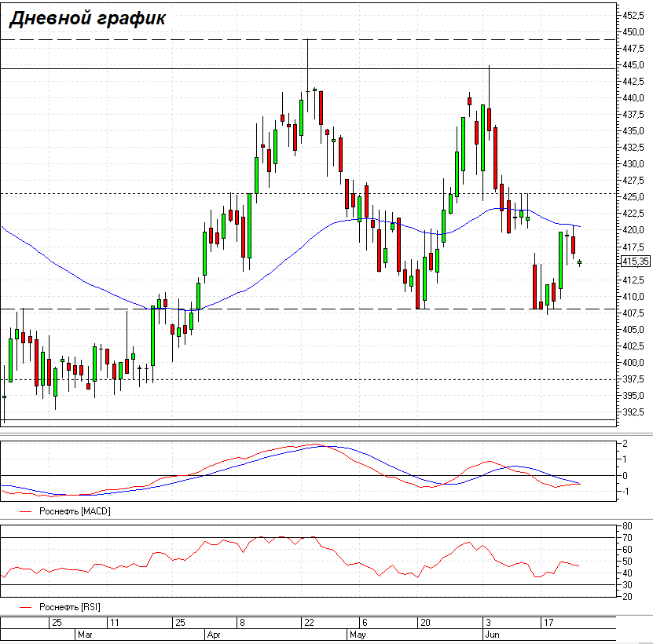Click the 392,5 price axis label
Screen dimensions: 653x644
point(633,412)
